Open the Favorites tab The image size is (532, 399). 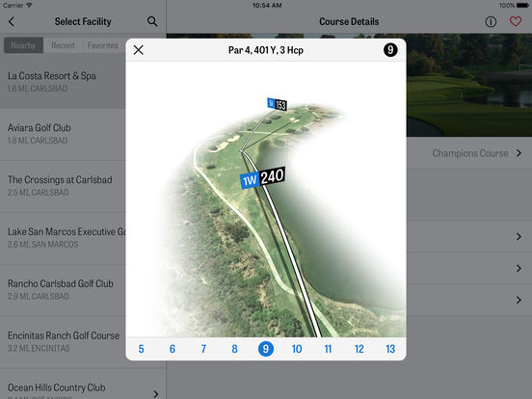click(x=103, y=45)
